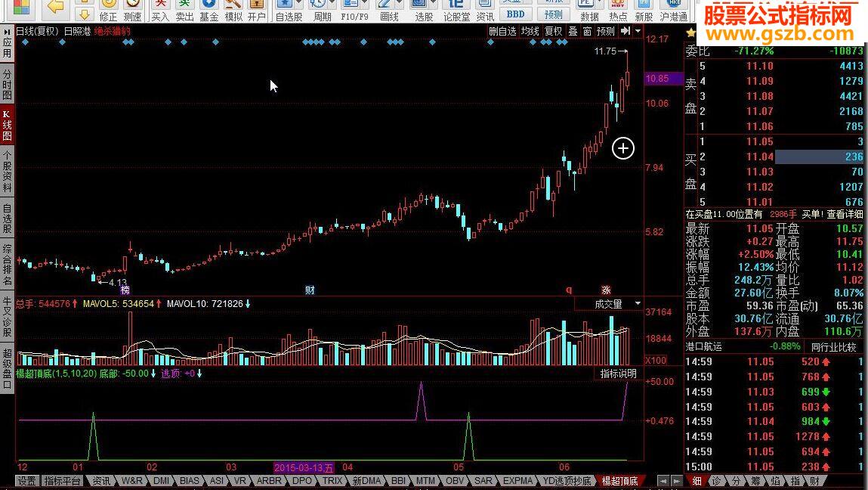Open 个股资料 sidebar tab
The width and height of the screenshot is (868, 490).
(7, 171)
